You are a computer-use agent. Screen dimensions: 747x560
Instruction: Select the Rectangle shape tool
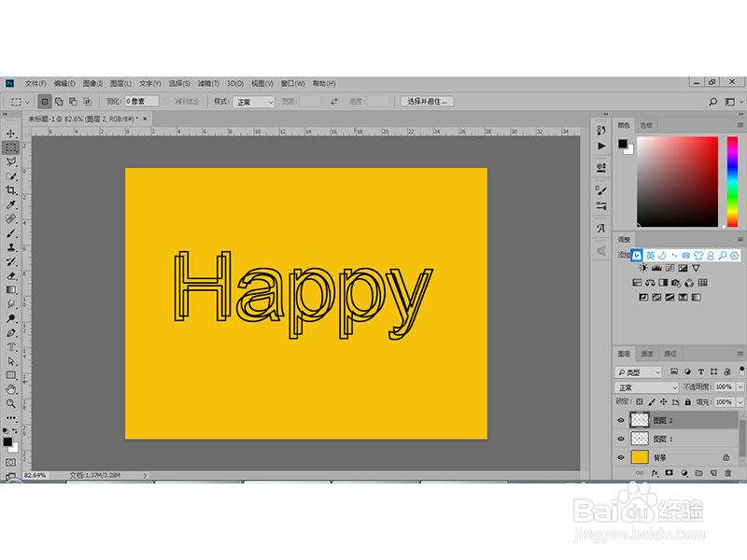click(x=10, y=375)
